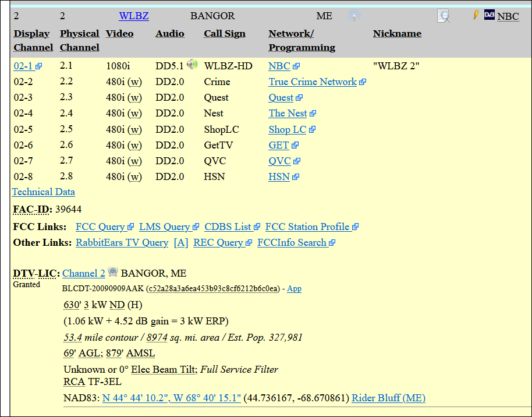
Task: Open the N 44° 44' 10.2" coordinates link
Action: pyautogui.click(x=172, y=398)
